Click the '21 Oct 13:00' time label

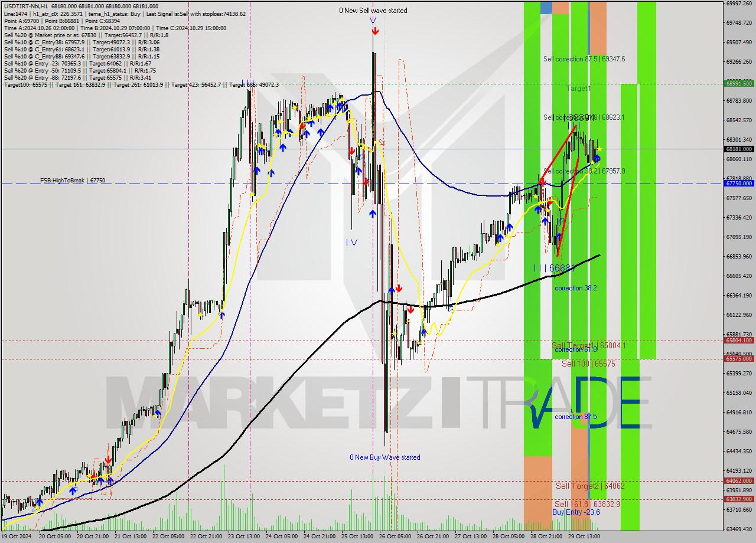[130, 537]
